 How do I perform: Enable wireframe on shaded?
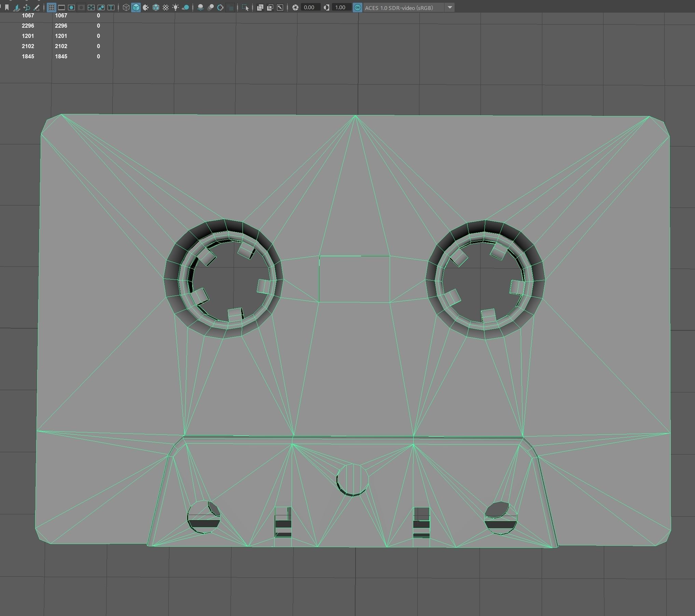point(156,7)
